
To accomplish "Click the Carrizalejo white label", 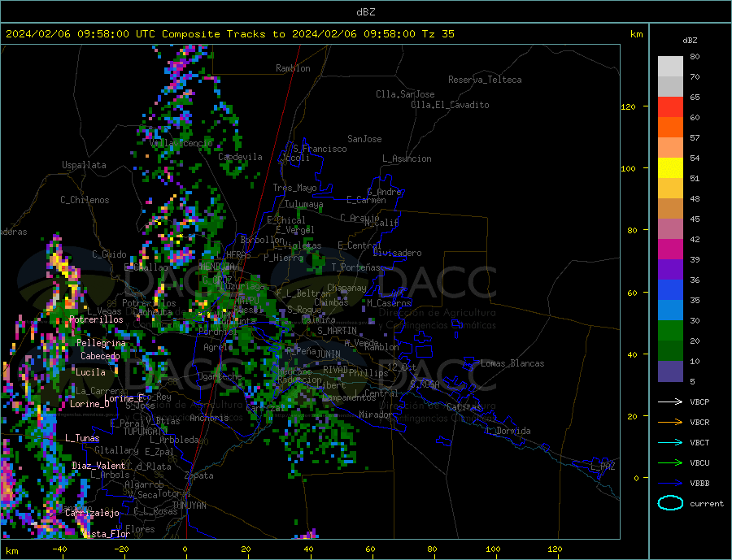I will [x=92, y=514].
